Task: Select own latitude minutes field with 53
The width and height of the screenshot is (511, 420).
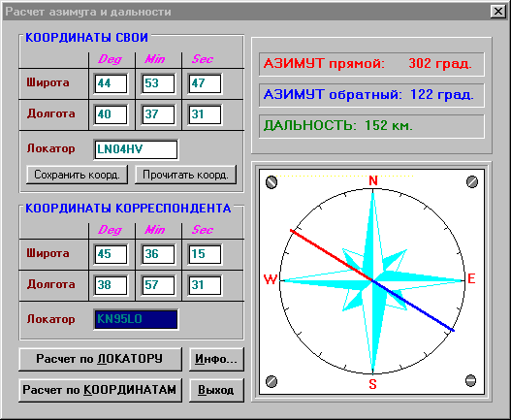Action: click(x=158, y=83)
